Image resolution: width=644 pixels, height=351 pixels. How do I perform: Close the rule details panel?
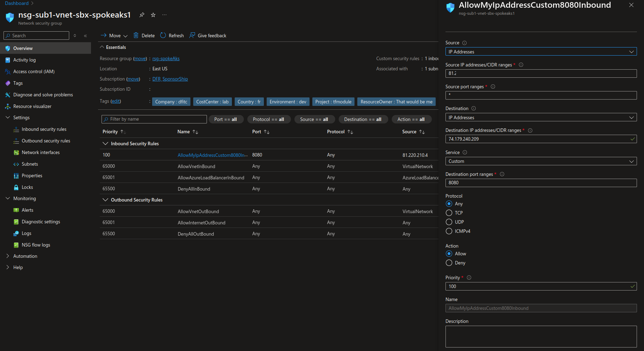(x=631, y=5)
